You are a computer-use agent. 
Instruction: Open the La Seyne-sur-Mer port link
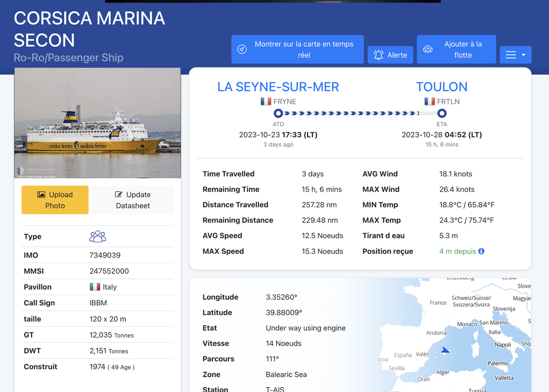tap(278, 87)
